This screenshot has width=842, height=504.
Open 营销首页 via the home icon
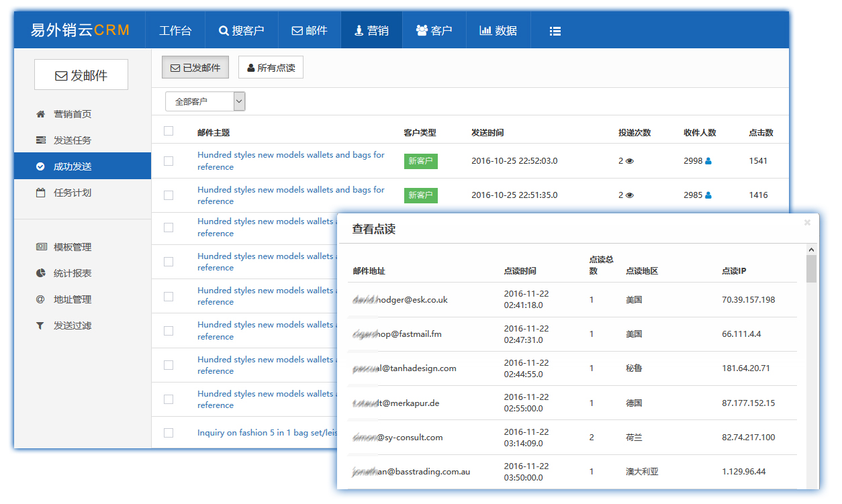pyautogui.click(x=40, y=114)
